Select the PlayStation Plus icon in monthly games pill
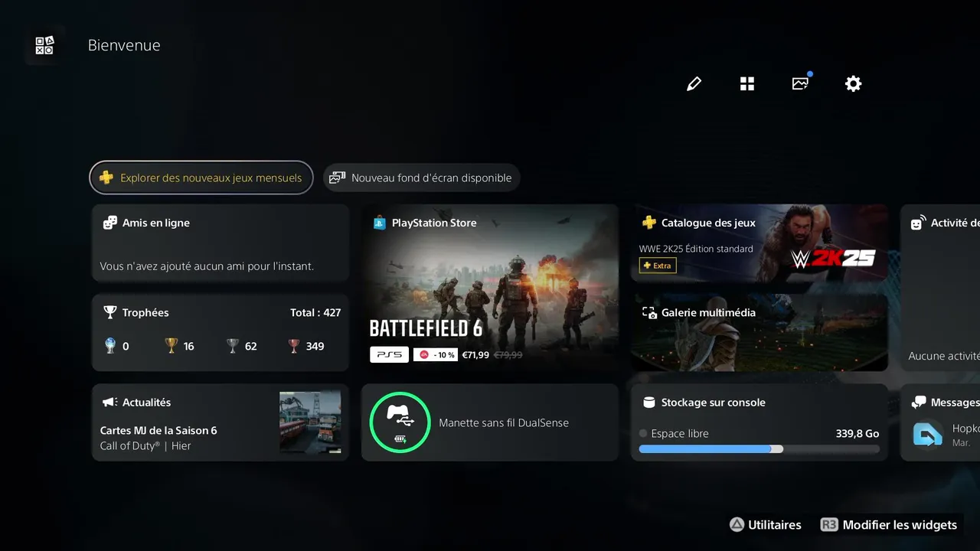 tap(106, 178)
